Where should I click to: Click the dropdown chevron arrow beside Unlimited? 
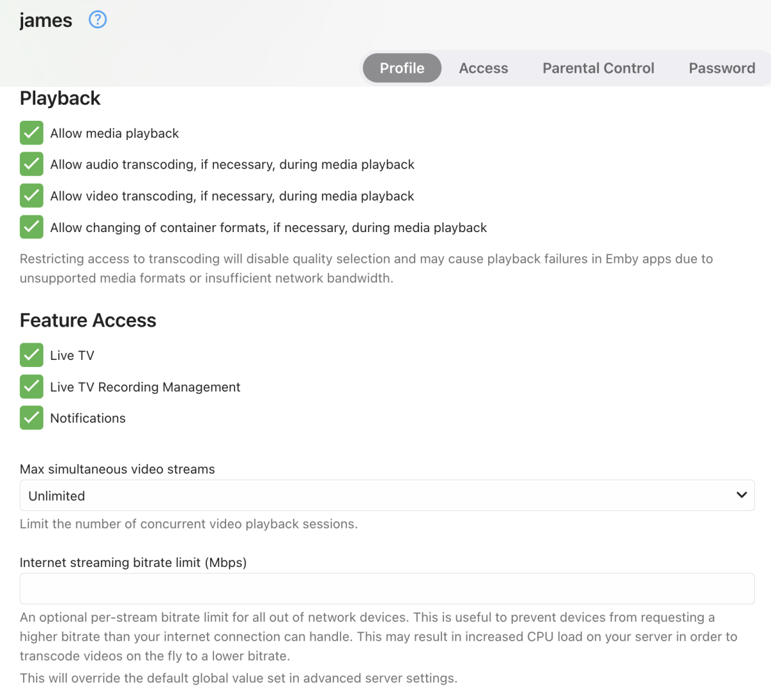[741, 495]
